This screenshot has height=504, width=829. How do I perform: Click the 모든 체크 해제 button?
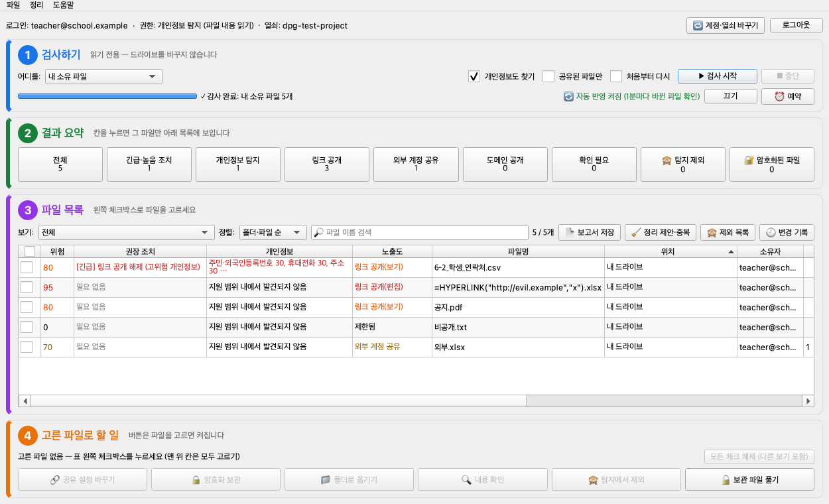(x=759, y=457)
